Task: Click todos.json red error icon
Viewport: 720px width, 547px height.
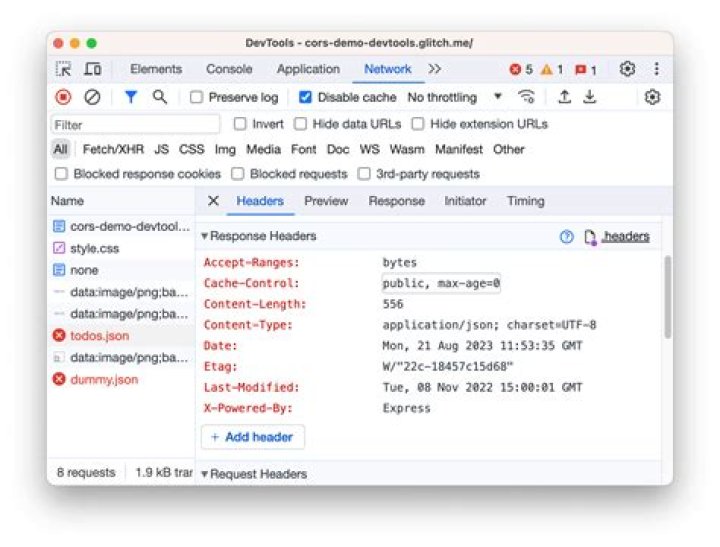Action: 59,336
